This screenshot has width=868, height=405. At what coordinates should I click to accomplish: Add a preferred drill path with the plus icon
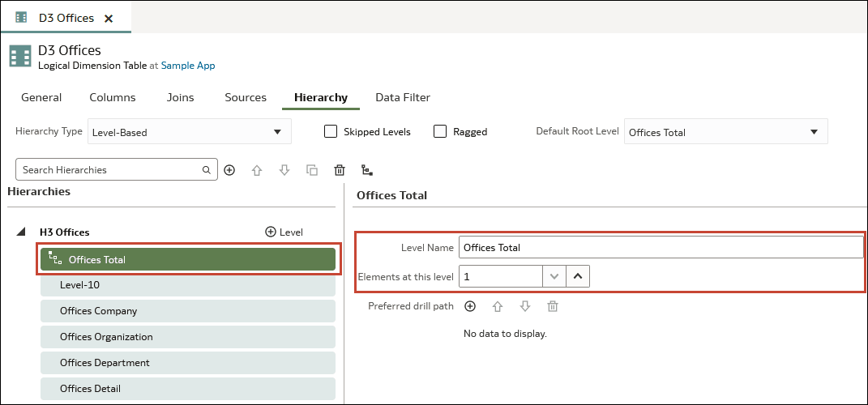click(470, 306)
